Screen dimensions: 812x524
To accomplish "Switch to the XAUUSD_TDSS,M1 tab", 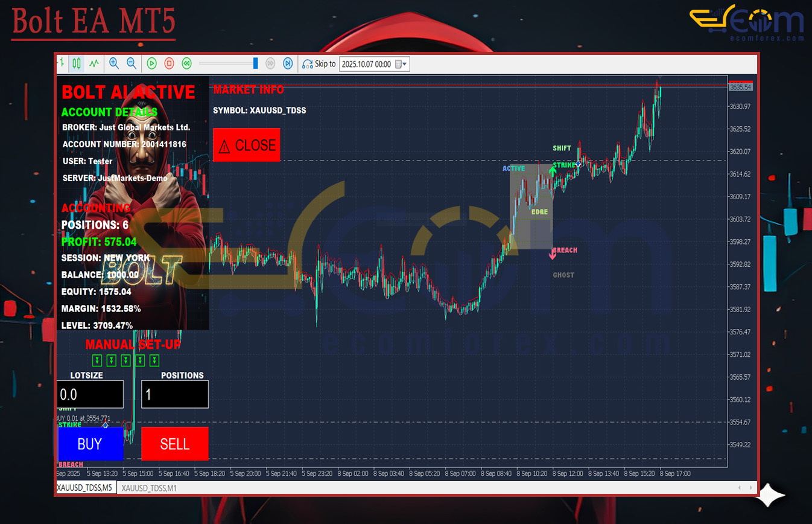I will (150, 487).
